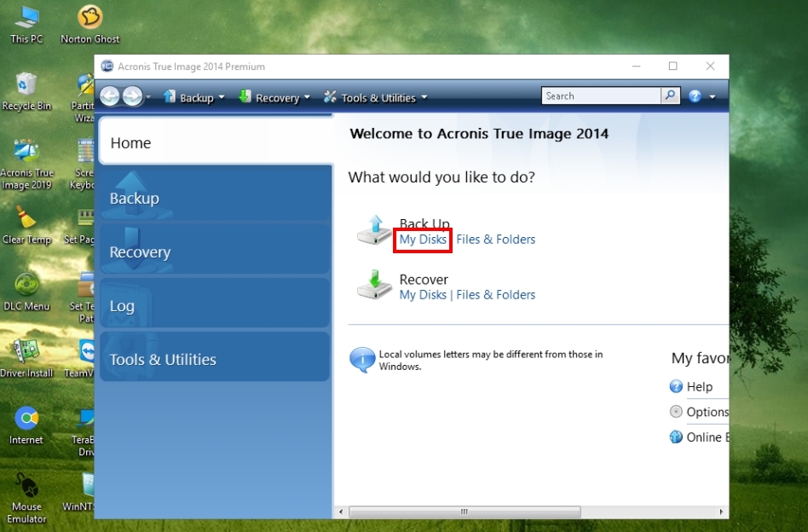Screen dimensions: 808x532
Task: Click the scrollbar left arrow
Action: (341, 512)
